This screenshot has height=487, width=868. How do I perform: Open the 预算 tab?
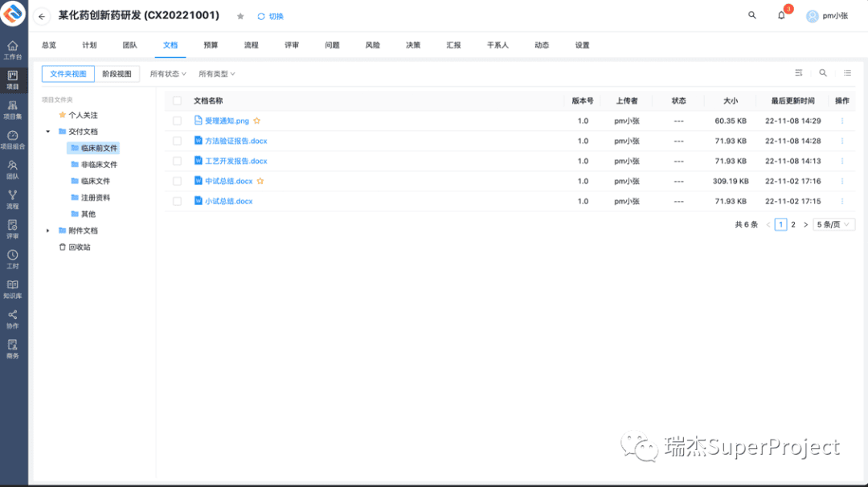coord(211,45)
